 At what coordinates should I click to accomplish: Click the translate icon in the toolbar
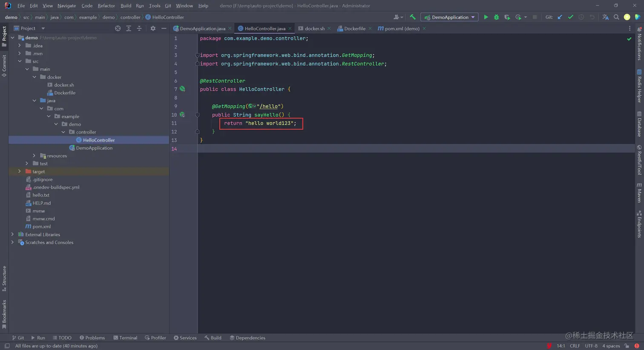[x=605, y=17]
